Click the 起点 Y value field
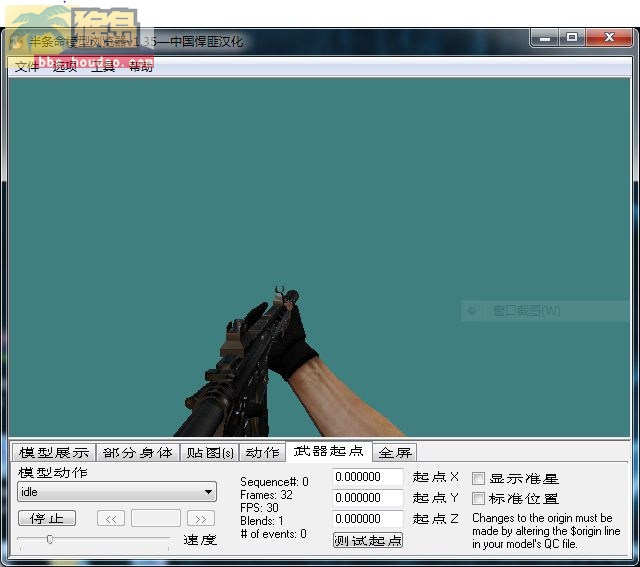 coord(368,498)
